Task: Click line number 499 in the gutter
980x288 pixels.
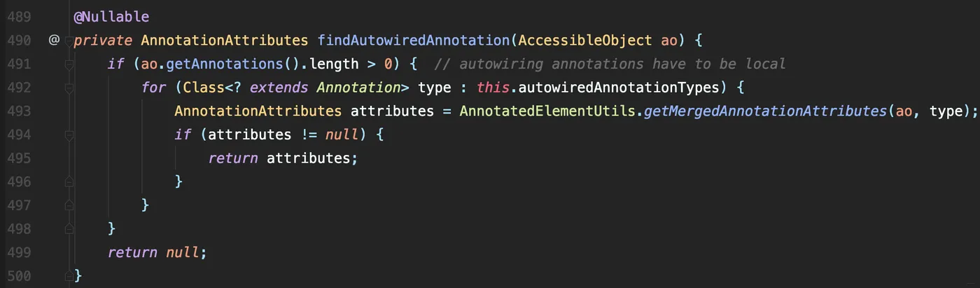Action: (x=19, y=252)
